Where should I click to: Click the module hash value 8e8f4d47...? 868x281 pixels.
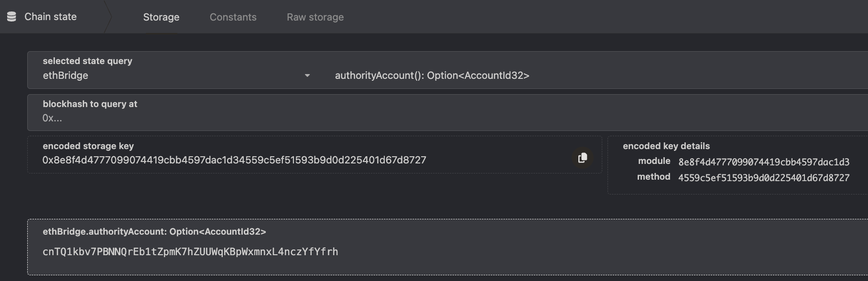point(764,162)
